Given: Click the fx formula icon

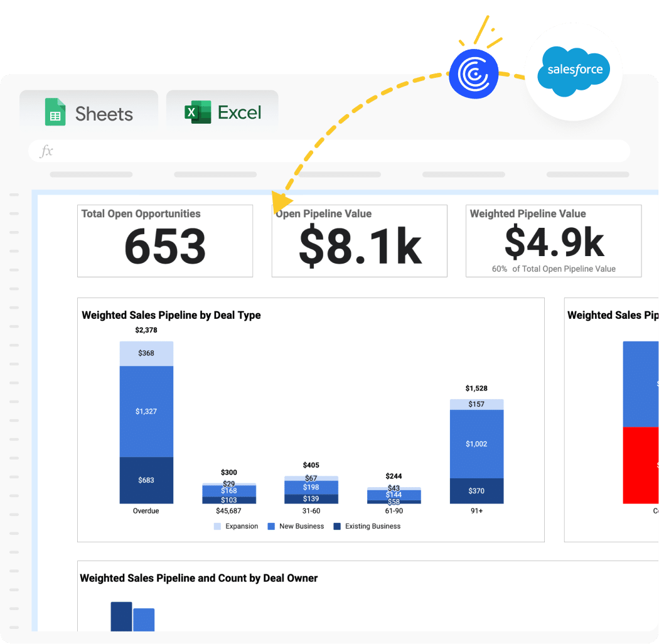Looking at the screenshot, I should [x=46, y=151].
